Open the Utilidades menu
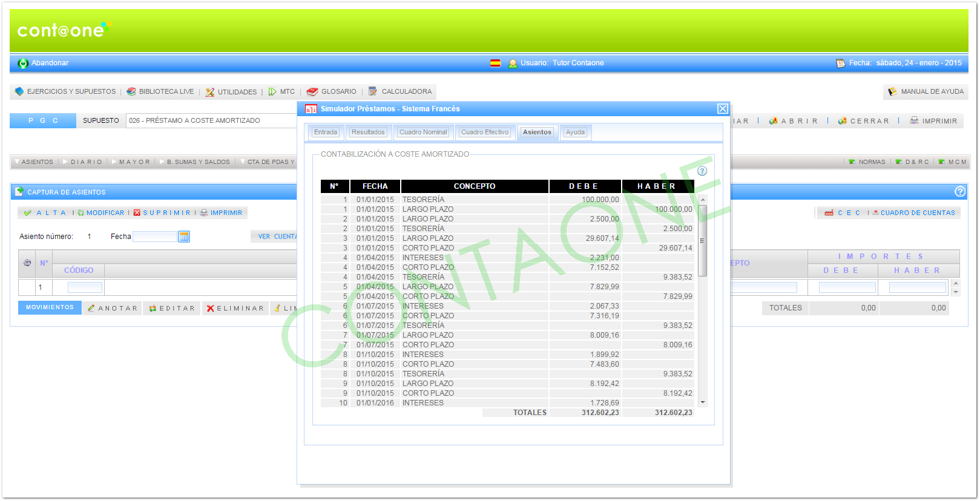Screen dimensions: 980x501 [x=231, y=92]
